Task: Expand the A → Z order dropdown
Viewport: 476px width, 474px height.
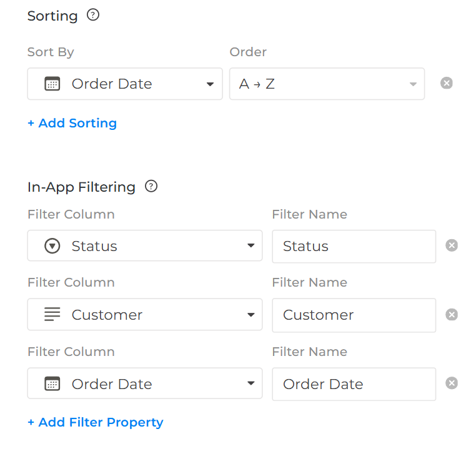Action: tap(413, 84)
